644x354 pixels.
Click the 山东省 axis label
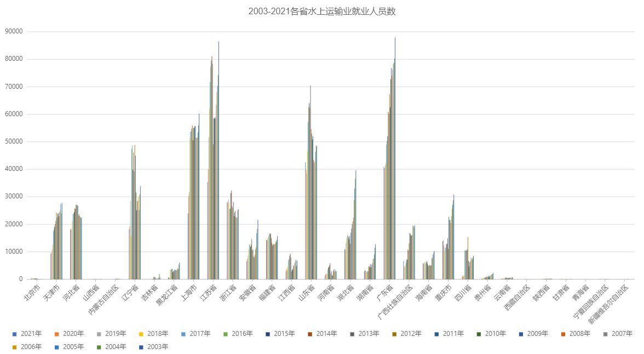(x=307, y=292)
